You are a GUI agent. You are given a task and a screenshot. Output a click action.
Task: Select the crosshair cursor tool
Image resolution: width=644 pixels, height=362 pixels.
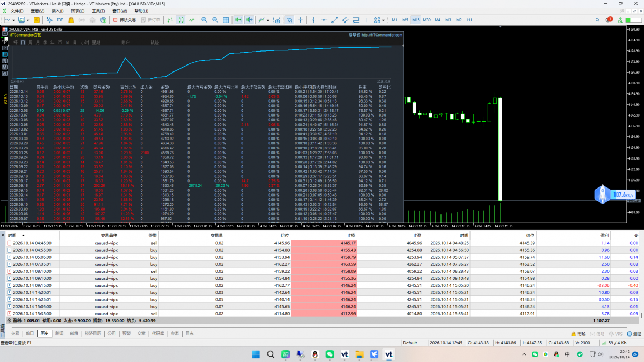point(301,20)
